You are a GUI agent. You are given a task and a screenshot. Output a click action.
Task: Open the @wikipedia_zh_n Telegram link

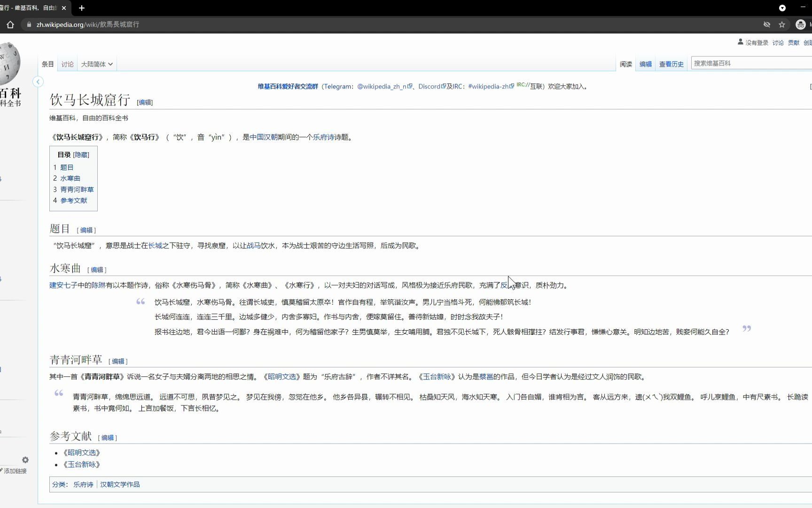(x=384, y=87)
